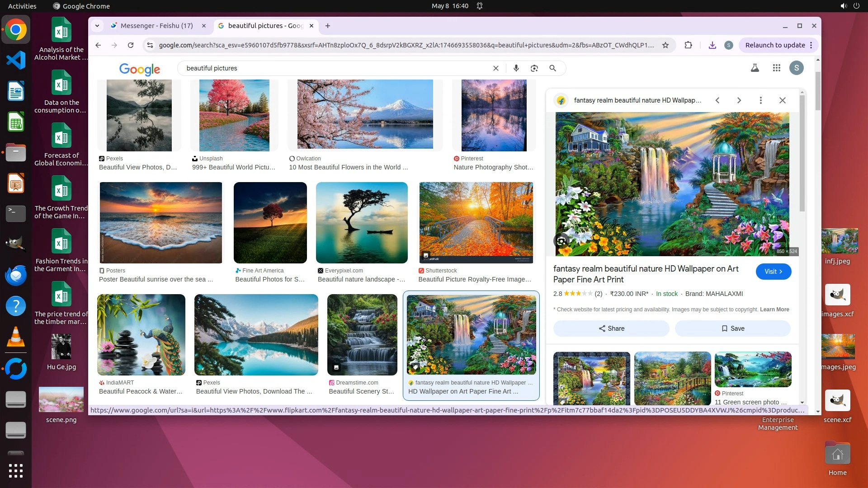Open Search Labs flask icon
Image resolution: width=868 pixels, height=488 pixels.
tap(755, 68)
